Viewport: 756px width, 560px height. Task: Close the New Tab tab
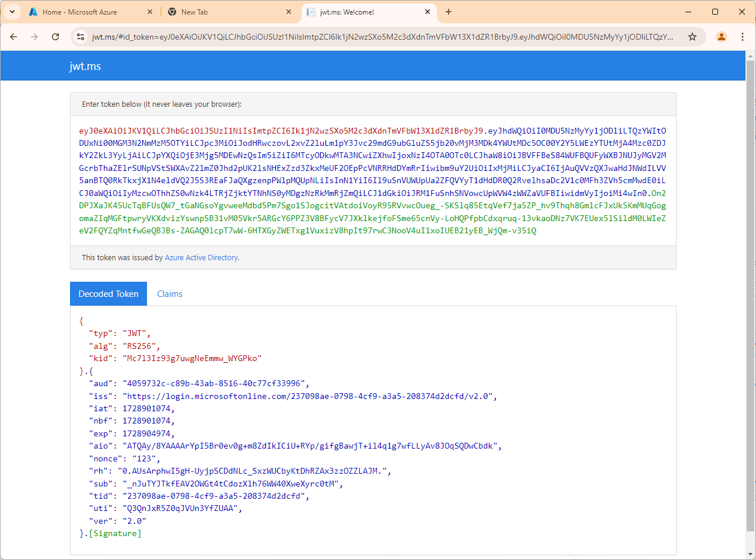click(x=289, y=12)
